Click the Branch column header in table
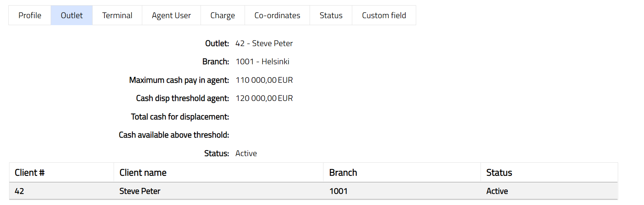 [x=343, y=173]
